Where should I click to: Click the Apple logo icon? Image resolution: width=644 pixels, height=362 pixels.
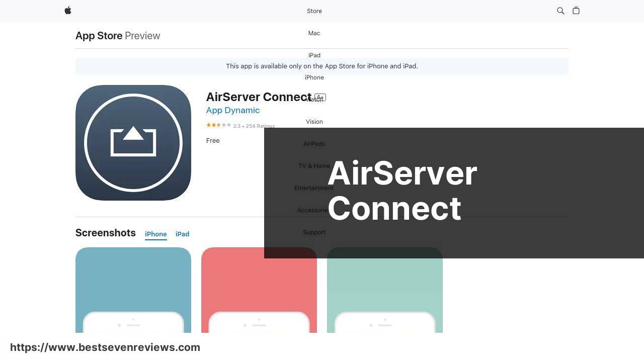68,11
